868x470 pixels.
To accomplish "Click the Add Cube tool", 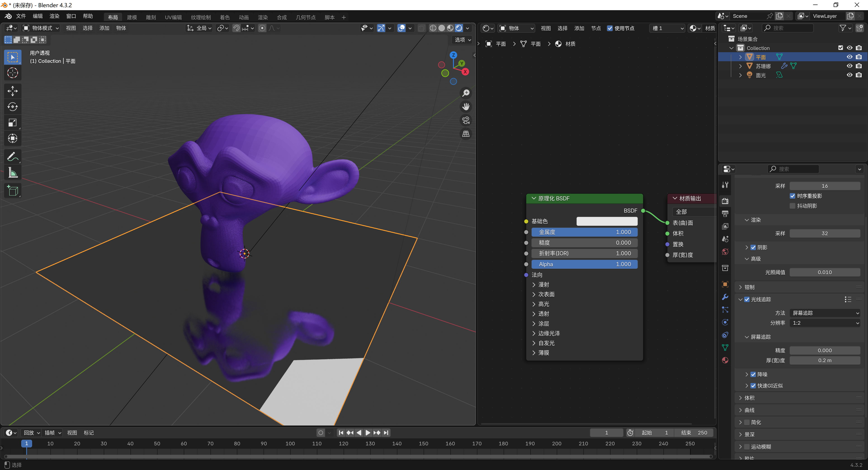I will [x=12, y=191].
